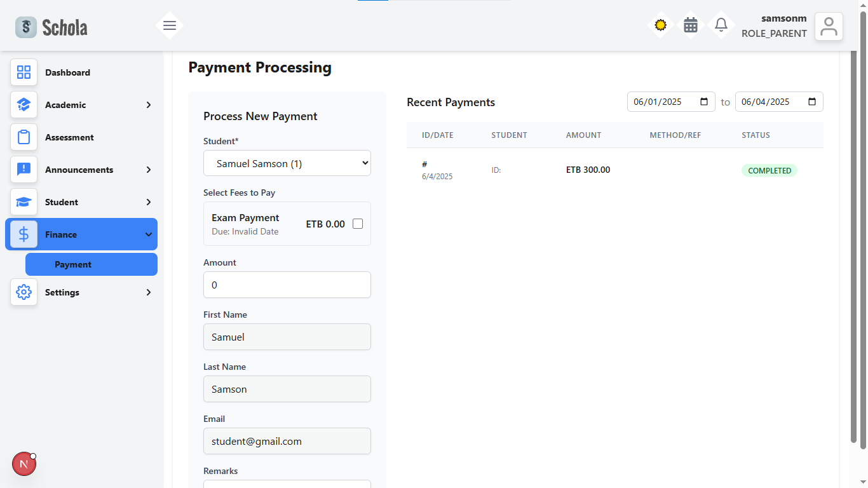This screenshot has height=488, width=868.
Task: Check notifications via the bell icon
Action: [x=721, y=25]
